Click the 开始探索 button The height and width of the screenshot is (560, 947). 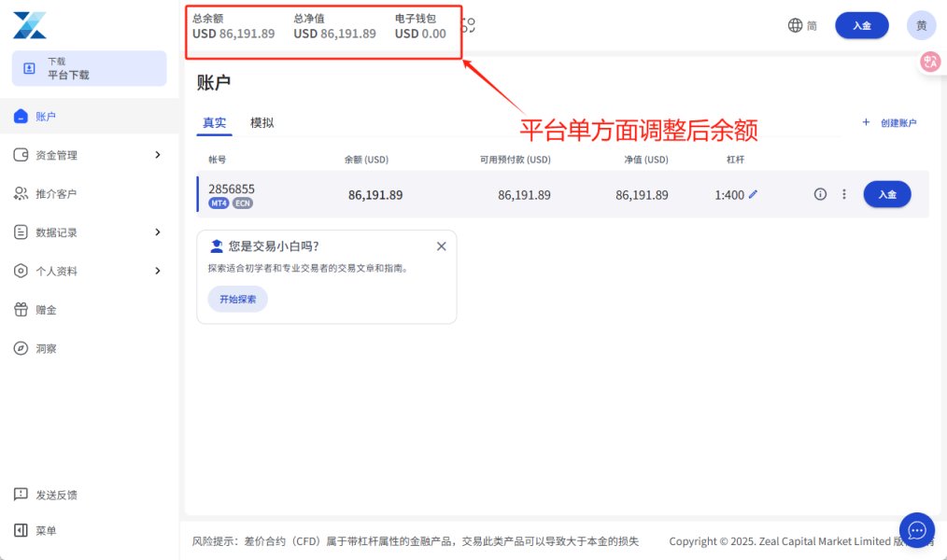pyautogui.click(x=238, y=300)
